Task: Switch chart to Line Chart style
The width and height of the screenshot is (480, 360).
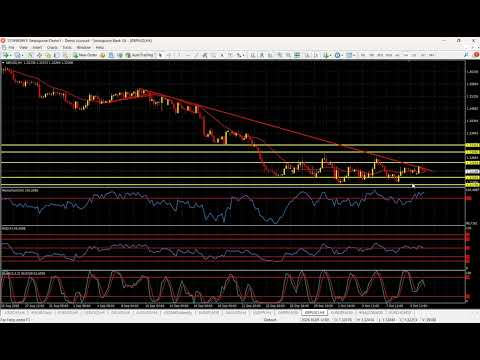Action: click(x=270, y=55)
